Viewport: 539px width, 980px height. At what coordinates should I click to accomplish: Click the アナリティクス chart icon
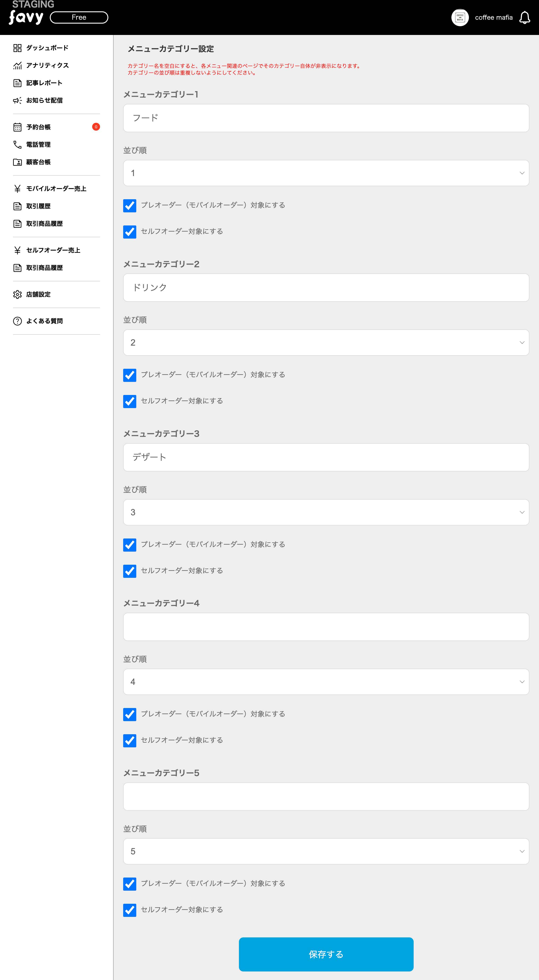[17, 66]
